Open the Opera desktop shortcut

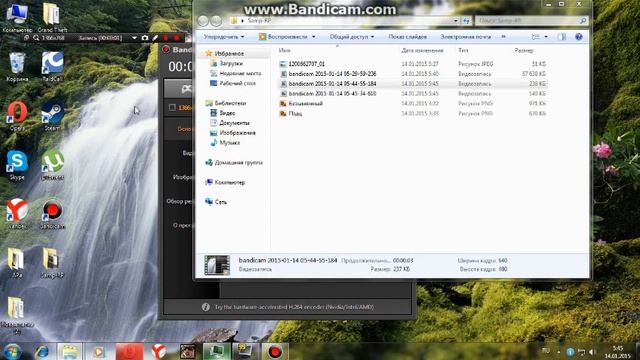(17, 116)
